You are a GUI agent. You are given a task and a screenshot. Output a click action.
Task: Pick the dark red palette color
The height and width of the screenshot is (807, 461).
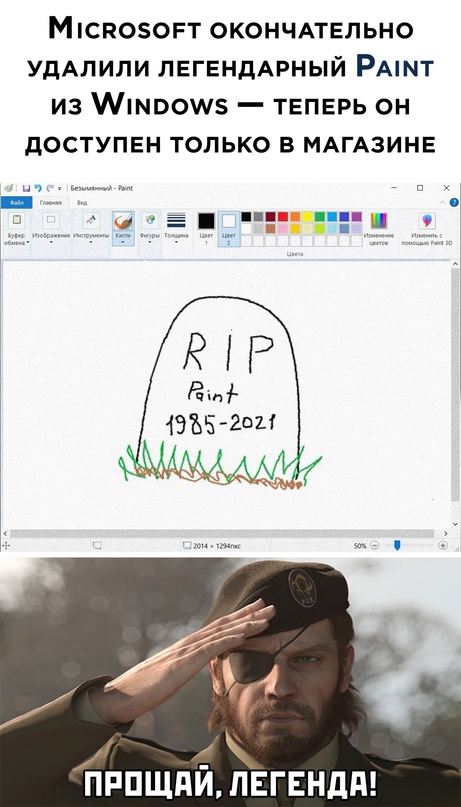[270, 217]
